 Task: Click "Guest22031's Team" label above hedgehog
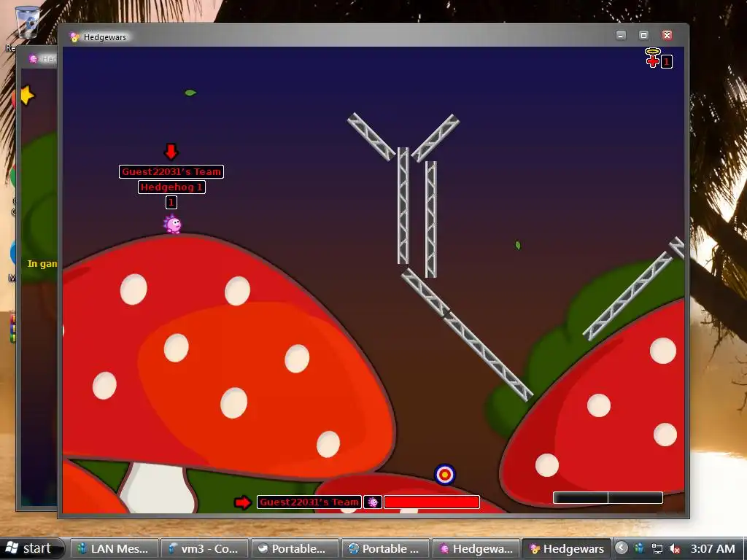click(171, 171)
